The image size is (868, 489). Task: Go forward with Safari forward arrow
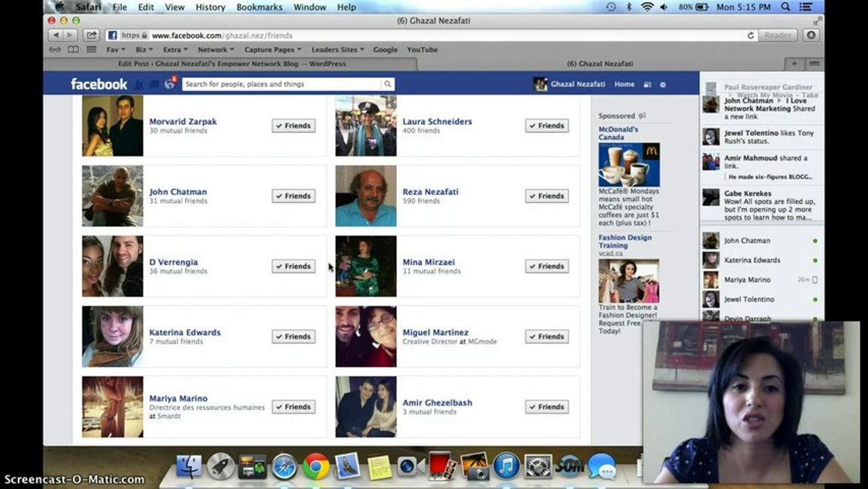click(71, 35)
